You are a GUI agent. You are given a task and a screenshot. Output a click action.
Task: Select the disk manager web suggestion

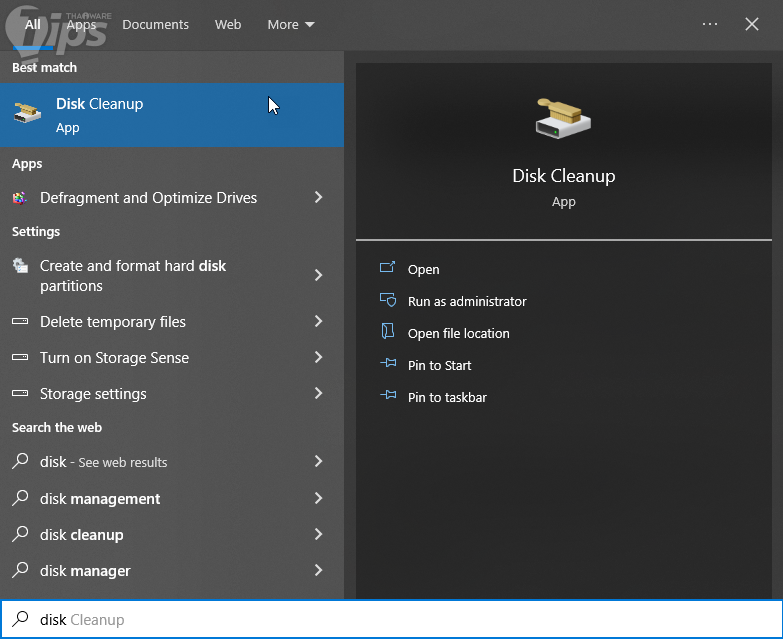(x=85, y=571)
